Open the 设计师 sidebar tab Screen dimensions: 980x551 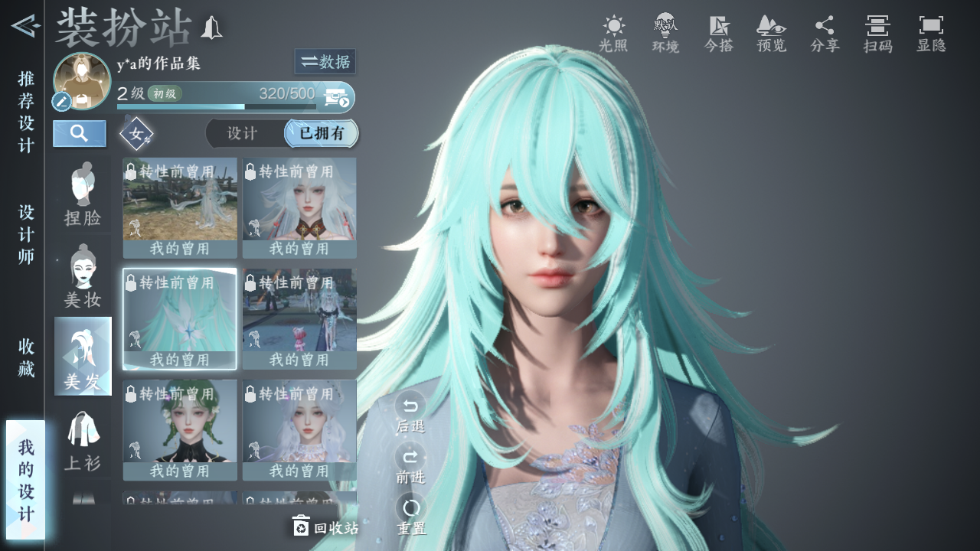[x=26, y=235]
